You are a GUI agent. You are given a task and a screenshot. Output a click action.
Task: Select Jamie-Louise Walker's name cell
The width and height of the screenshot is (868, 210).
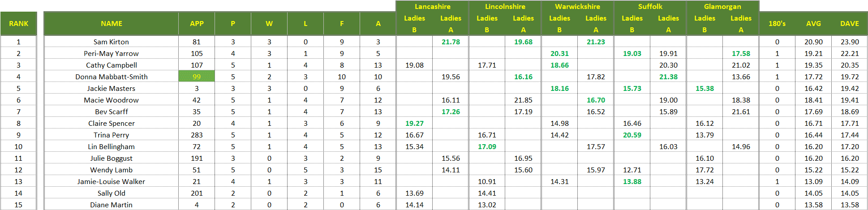[111, 182]
